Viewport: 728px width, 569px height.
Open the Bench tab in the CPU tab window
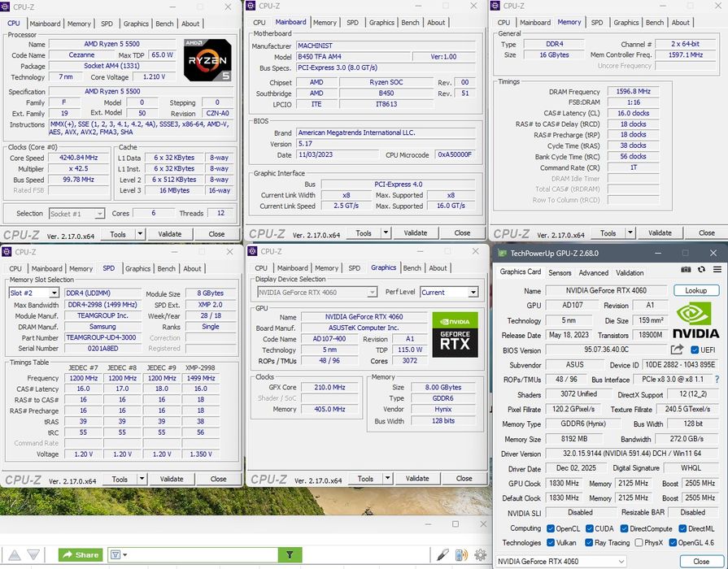click(x=164, y=24)
